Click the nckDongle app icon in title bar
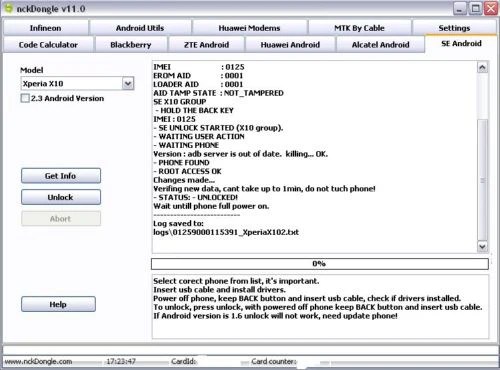This screenshot has width=500, height=370. pyautogui.click(x=9, y=8)
